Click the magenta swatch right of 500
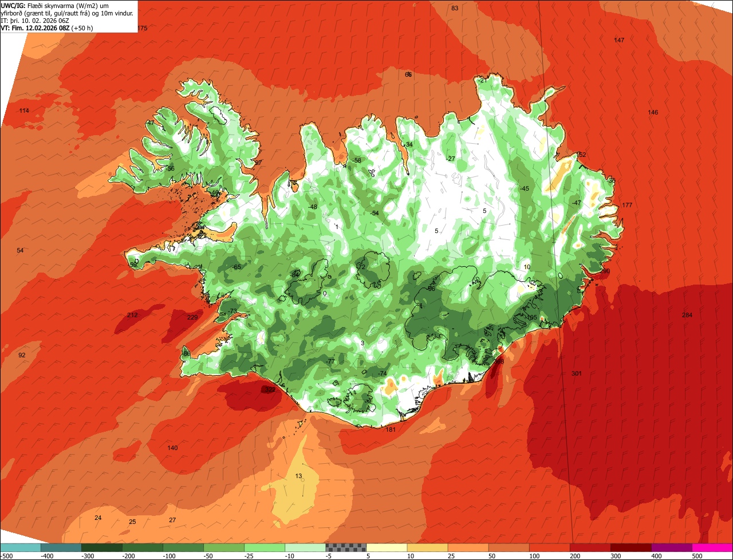This screenshot has height=560, width=733. [712, 547]
